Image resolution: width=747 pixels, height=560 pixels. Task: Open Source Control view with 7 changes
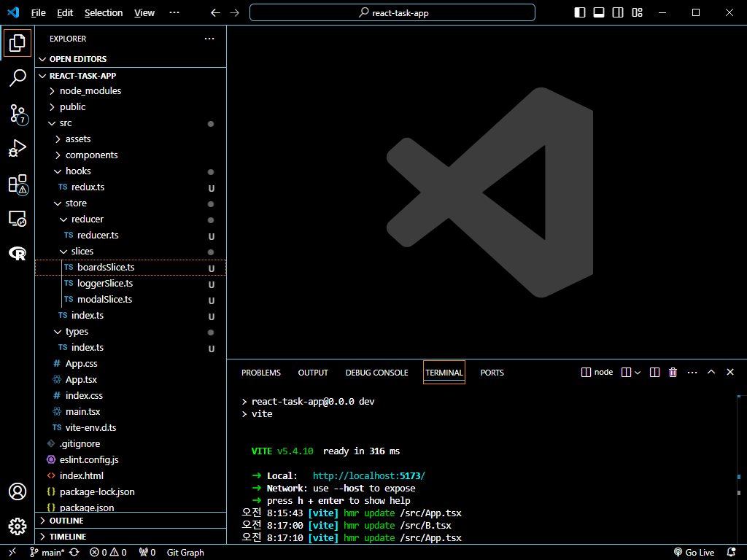(x=18, y=113)
